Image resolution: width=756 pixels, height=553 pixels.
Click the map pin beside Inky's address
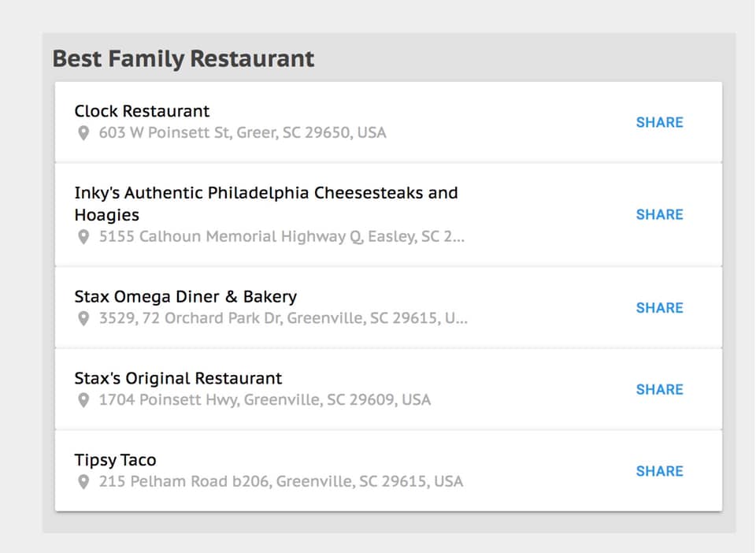pos(83,237)
